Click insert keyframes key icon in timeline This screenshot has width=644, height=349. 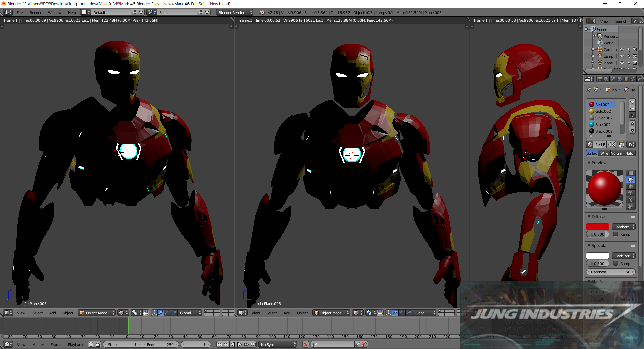(x=358, y=344)
